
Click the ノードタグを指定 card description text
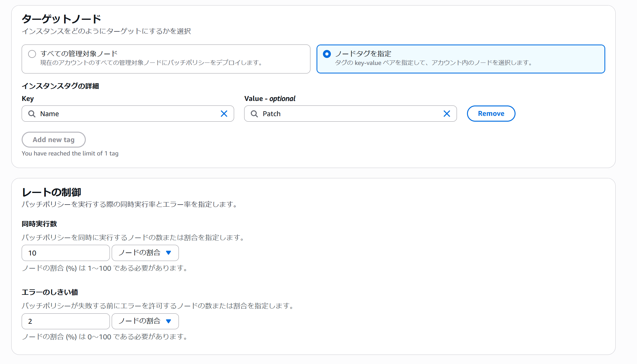click(x=433, y=63)
